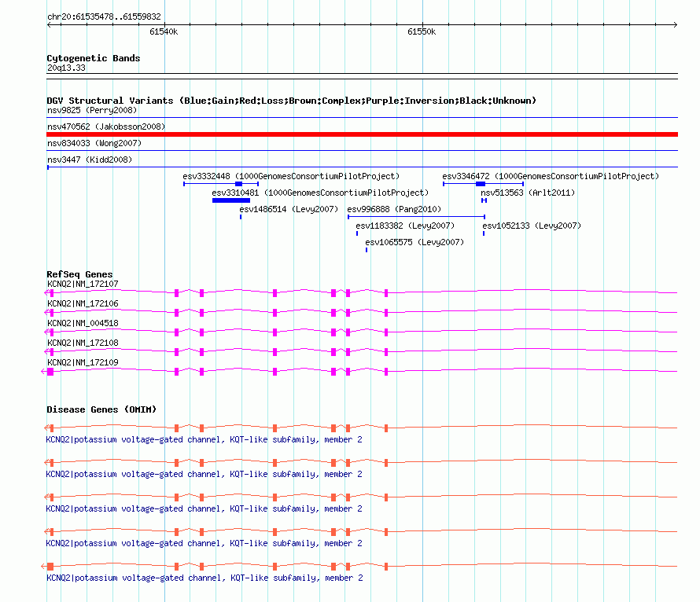Click the last OMIM KCNQ2 potassium channel link
The image size is (700, 602).
(x=204, y=578)
